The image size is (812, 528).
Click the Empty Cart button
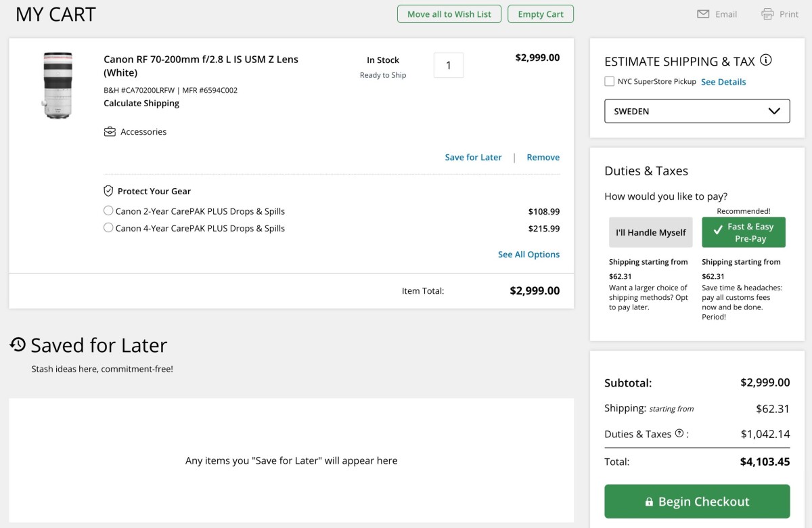(541, 14)
